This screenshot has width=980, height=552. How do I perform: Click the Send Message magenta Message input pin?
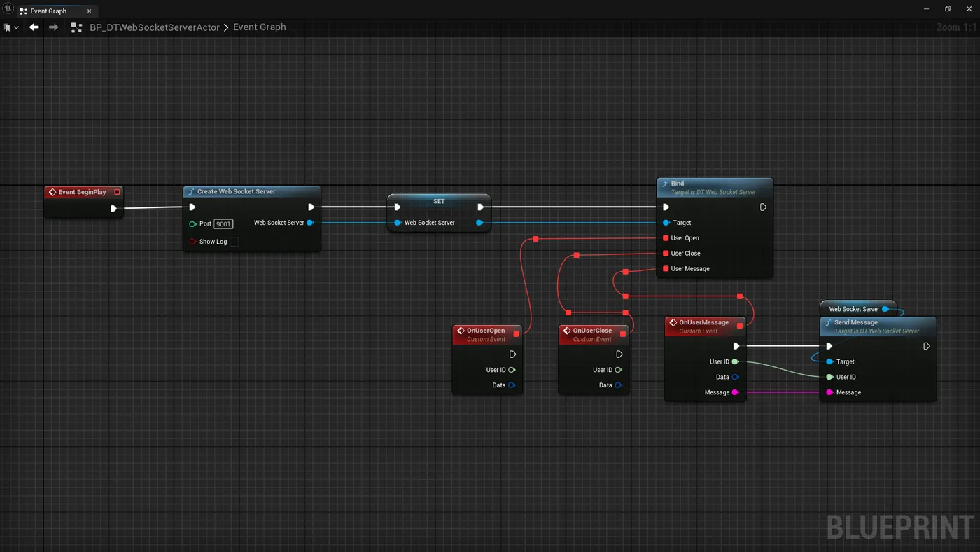(x=829, y=392)
